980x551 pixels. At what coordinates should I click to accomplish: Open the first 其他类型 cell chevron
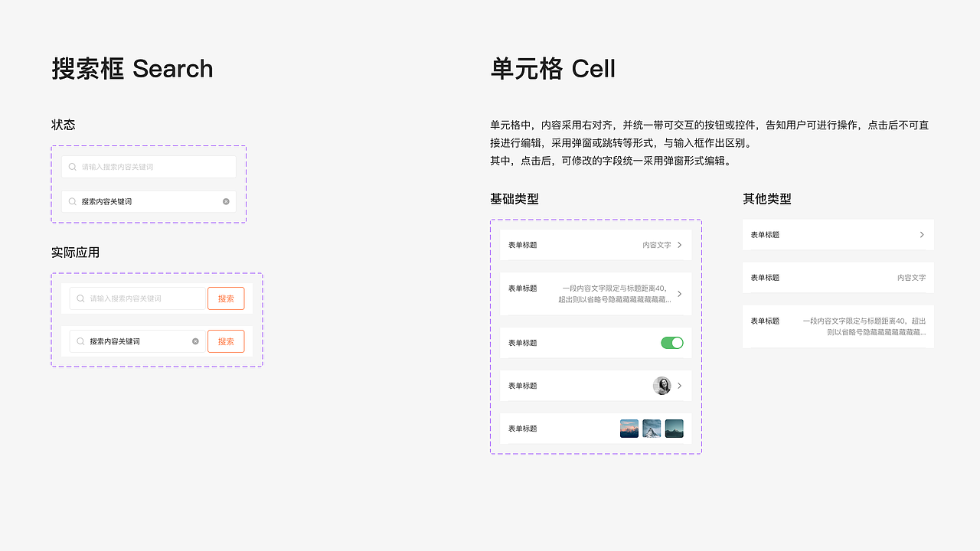[x=921, y=234]
